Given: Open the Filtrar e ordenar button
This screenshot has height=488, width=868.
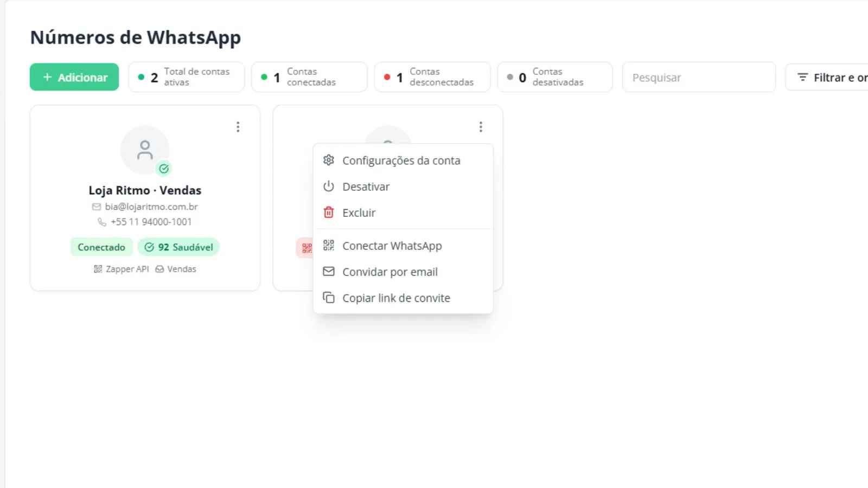Looking at the screenshot, I should point(827,77).
